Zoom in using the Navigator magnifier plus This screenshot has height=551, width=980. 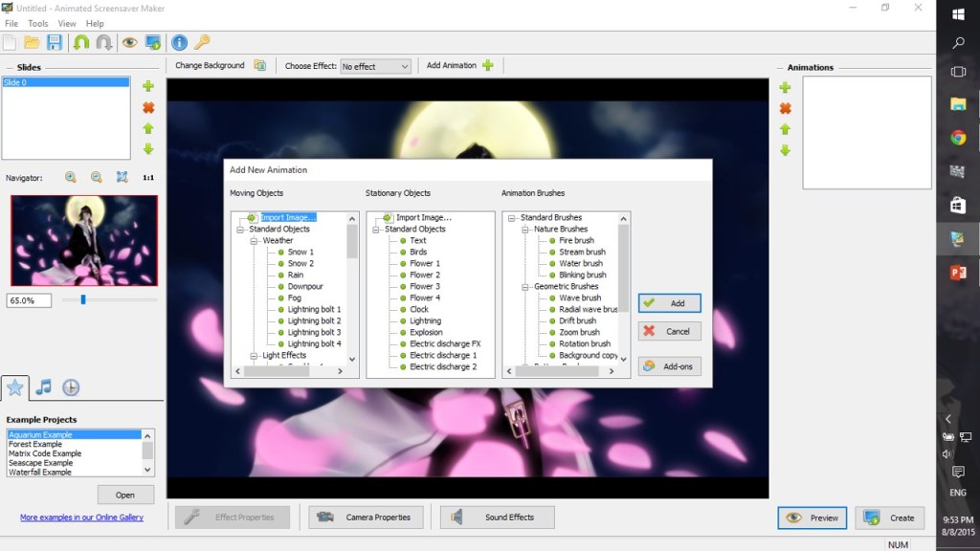point(71,177)
